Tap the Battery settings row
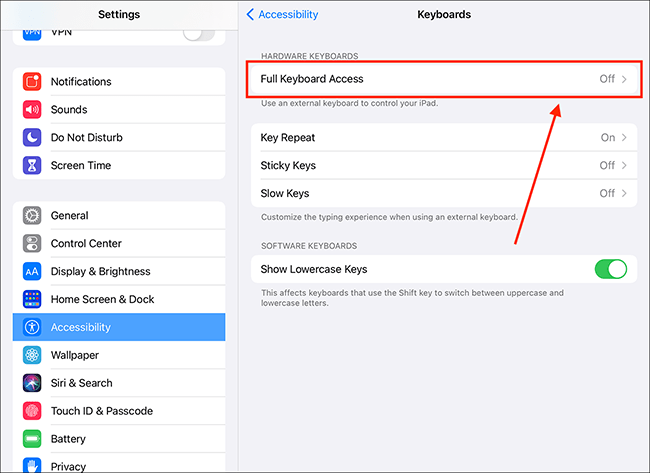 click(x=119, y=439)
